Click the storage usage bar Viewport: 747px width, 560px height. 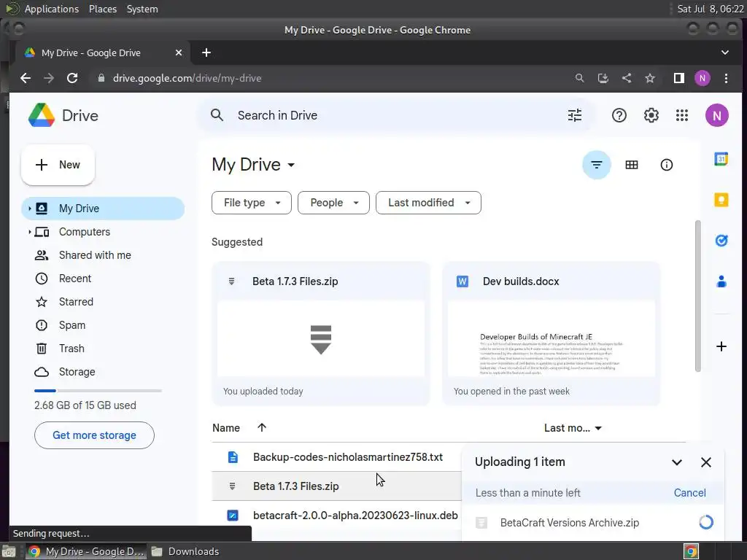(x=98, y=391)
